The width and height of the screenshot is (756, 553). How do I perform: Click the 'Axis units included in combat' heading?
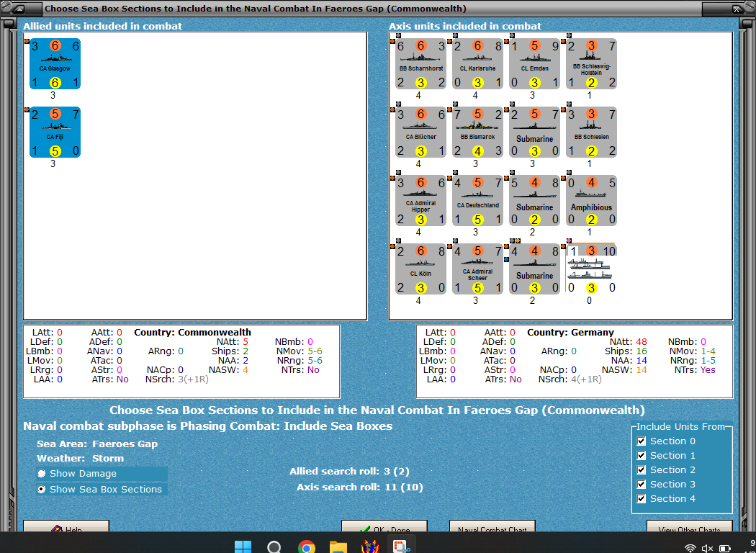click(x=465, y=26)
